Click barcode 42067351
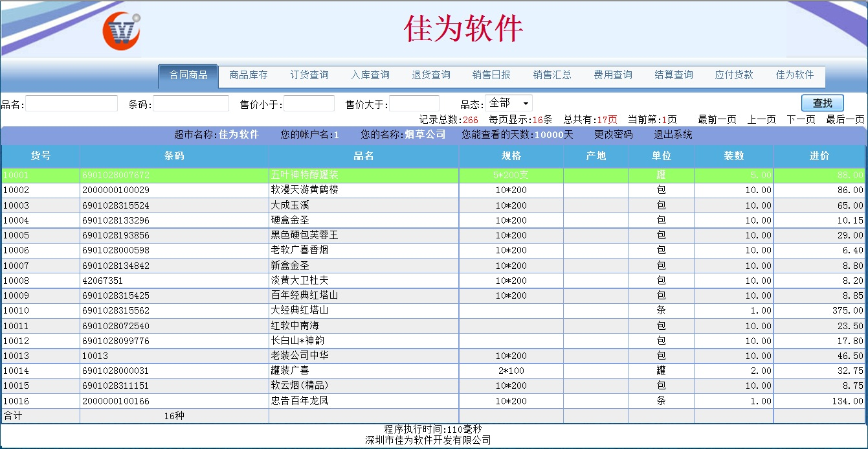 (102, 281)
